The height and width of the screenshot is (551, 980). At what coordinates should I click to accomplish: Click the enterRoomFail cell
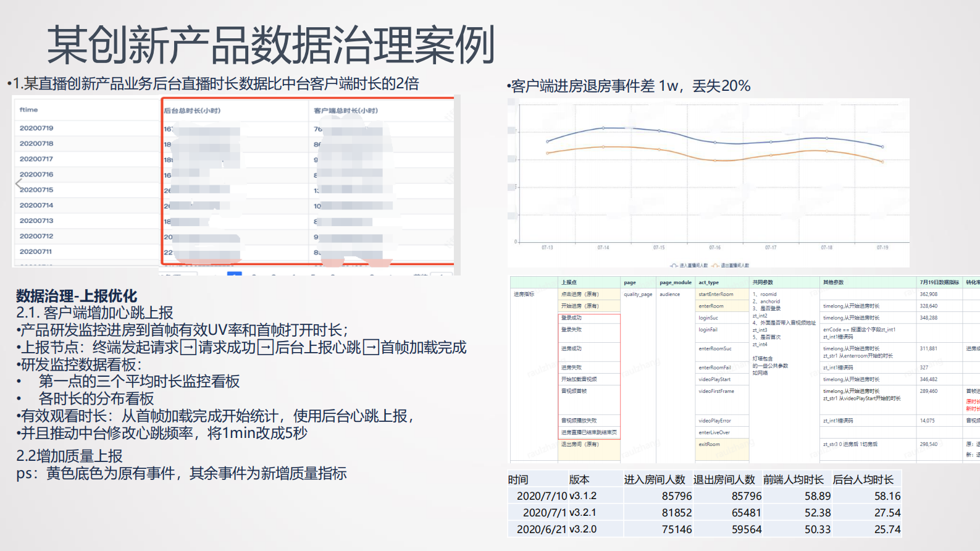pyautogui.click(x=714, y=368)
